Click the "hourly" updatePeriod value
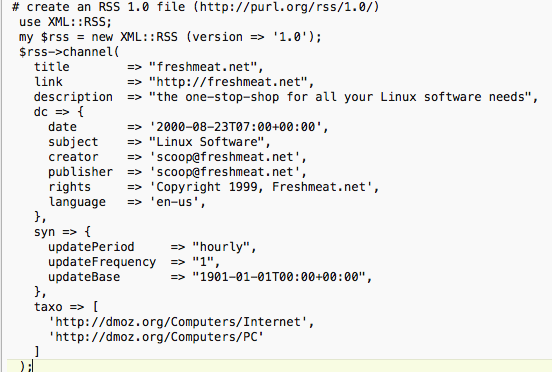552x372 pixels. [221, 247]
